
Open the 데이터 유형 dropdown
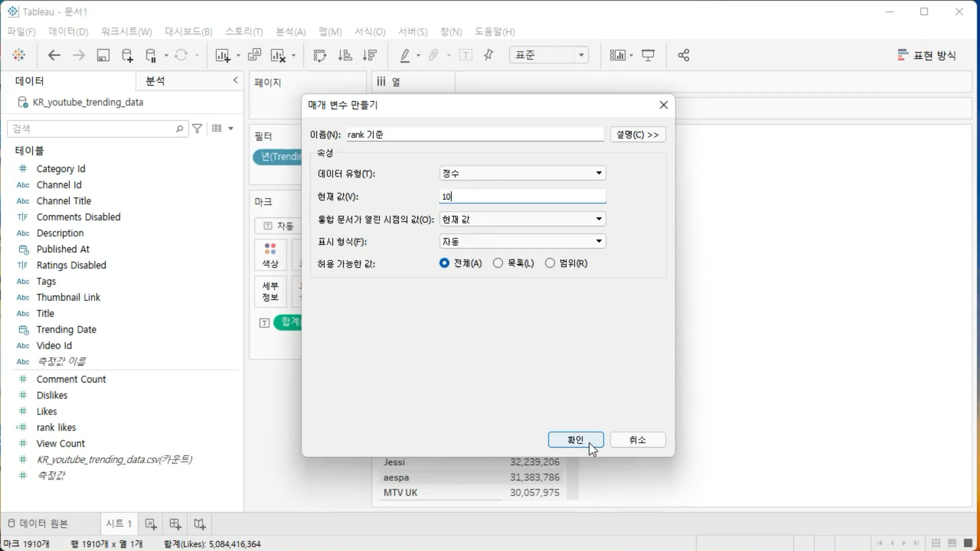(522, 173)
